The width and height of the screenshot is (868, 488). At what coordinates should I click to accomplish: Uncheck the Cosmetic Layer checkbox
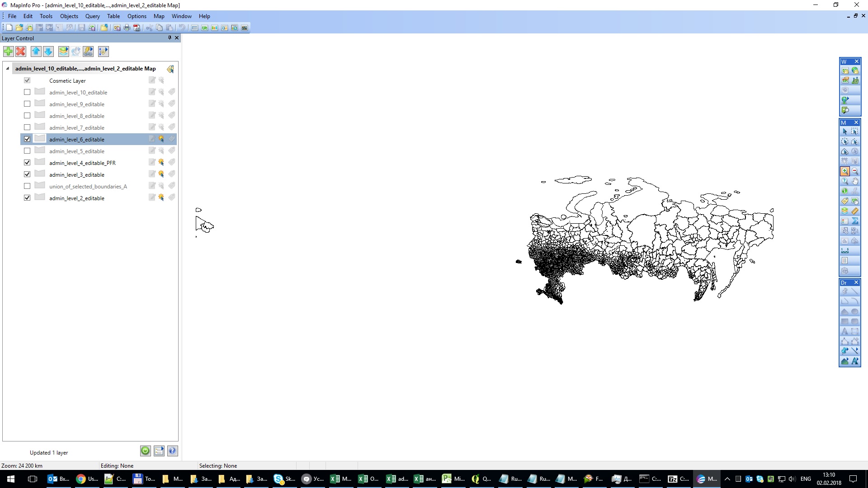(27, 80)
